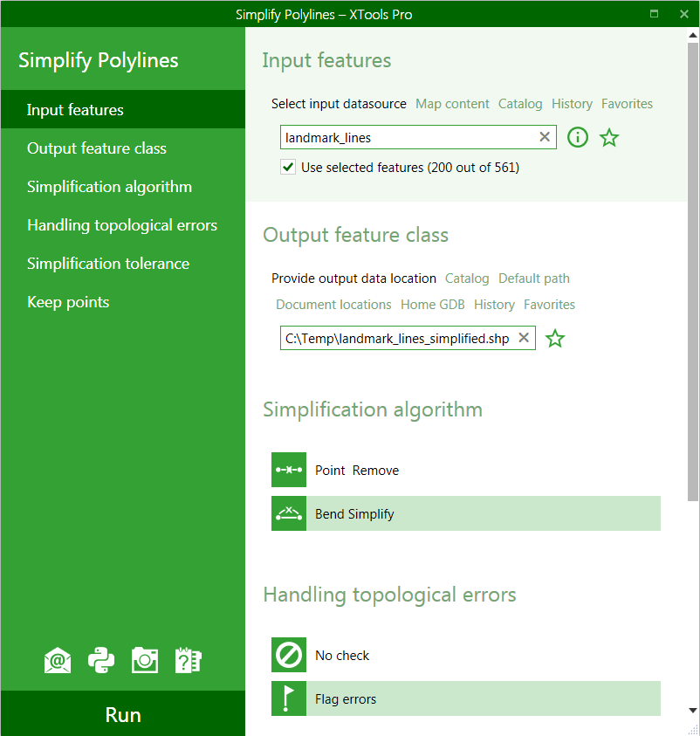The width and height of the screenshot is (700, 736).
Task: Click the Flag errors flag icon
Action: click(289, 698)
